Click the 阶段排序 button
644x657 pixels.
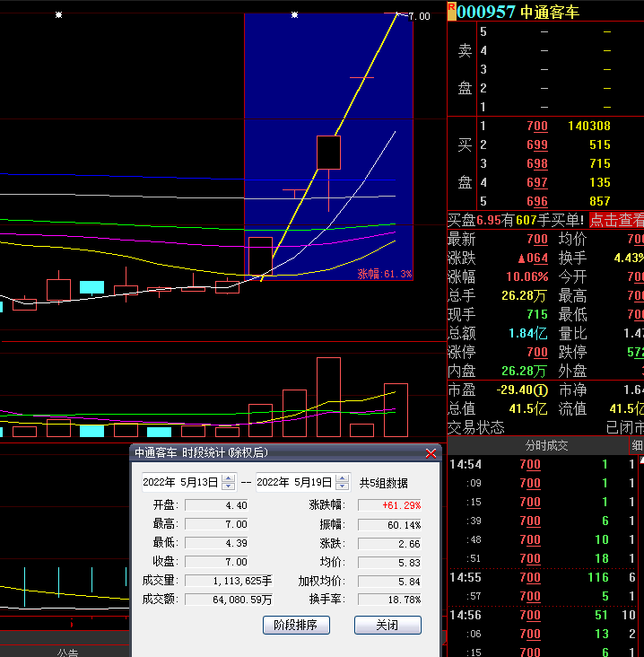pos(296,625)
